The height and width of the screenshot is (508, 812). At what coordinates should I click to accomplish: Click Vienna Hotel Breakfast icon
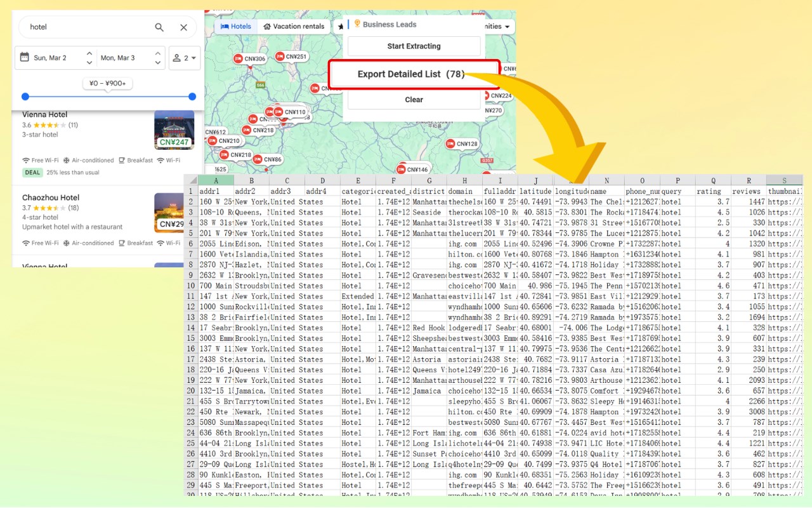(x=122, y=161)
